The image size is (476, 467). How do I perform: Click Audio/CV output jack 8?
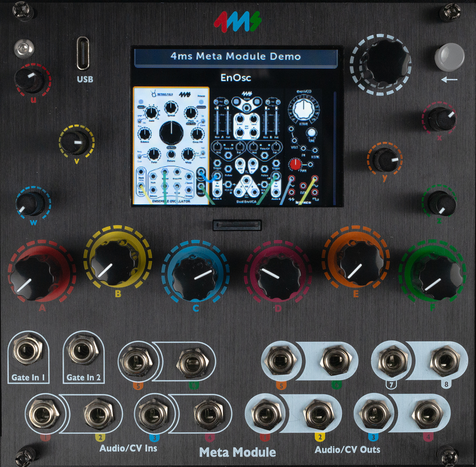click(444, 361)
